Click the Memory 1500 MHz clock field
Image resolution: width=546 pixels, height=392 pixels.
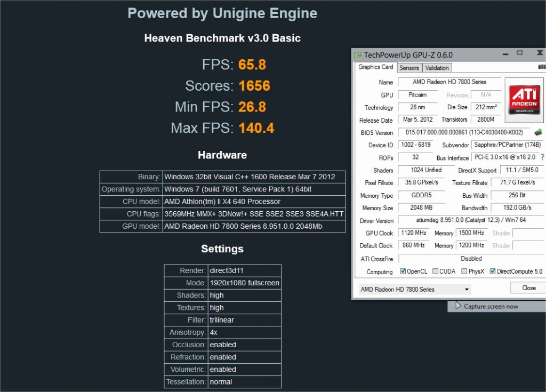(471, 233)
